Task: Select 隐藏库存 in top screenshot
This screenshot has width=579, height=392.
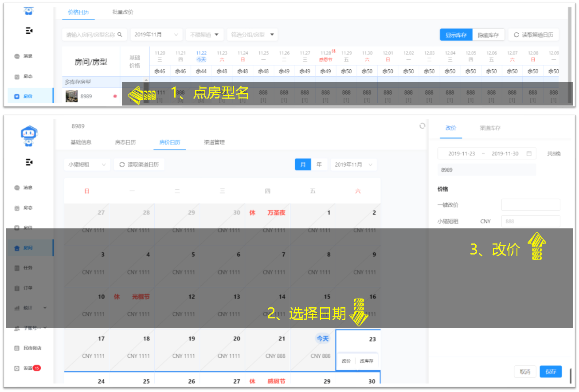Action: [488, 35]
